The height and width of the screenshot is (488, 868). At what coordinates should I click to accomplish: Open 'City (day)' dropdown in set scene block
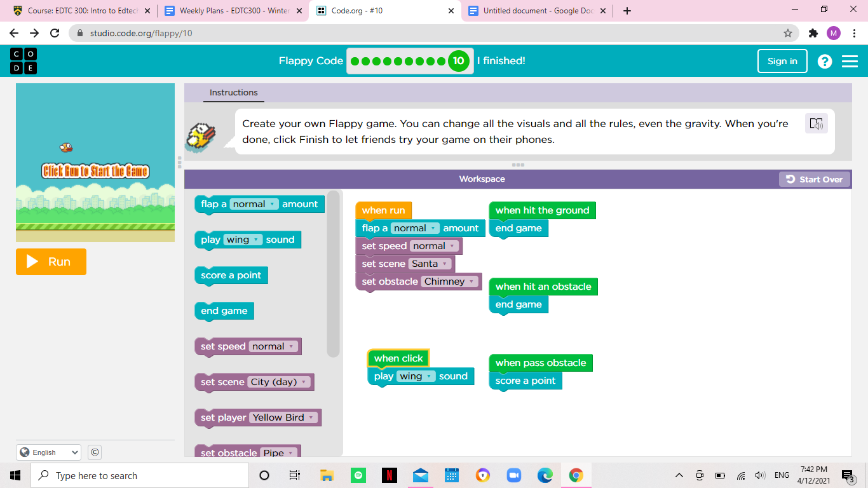point(280,382)
